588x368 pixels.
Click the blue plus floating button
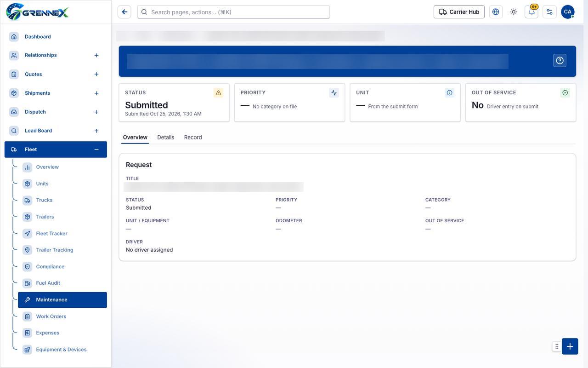pyautogui.click(x=570, y=346)
